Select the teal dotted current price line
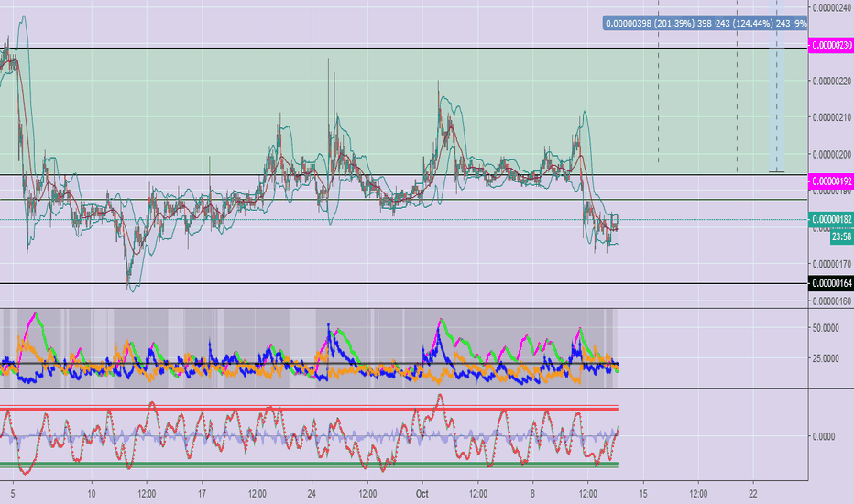The width and height of the screenshot is (854, 504). (x=403, y=220)
